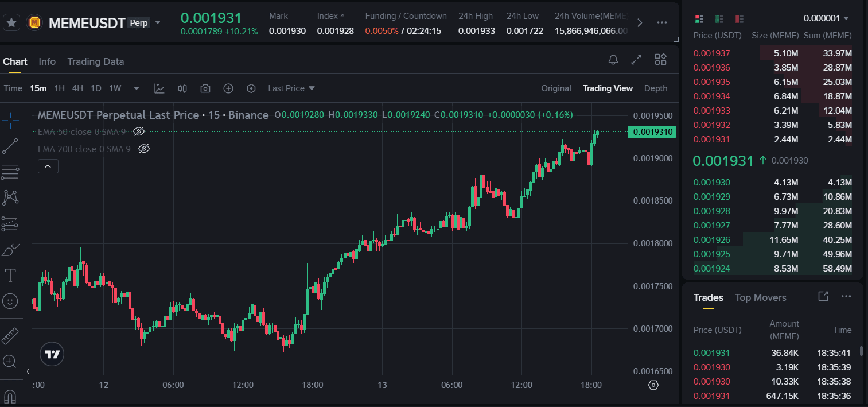Screen dimensions: 868x407
Task: Click the trade row at 18:35:41
Action: pos(773,353)
